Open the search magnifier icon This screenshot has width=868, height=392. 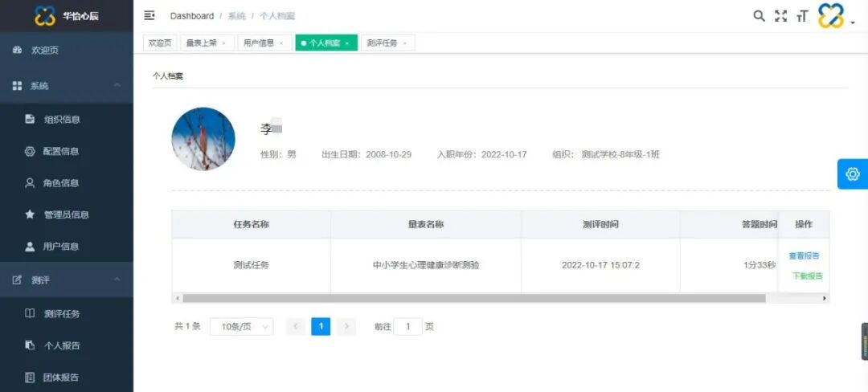coord(759,15)
